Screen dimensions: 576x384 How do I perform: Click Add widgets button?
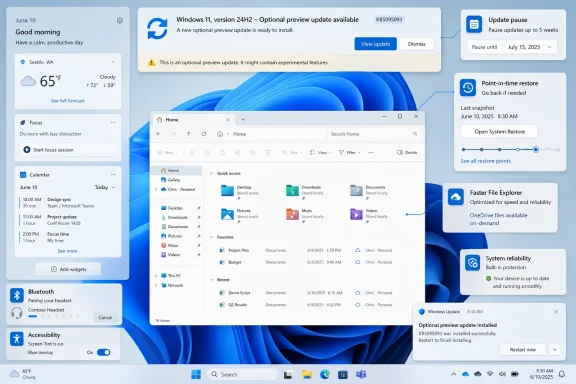click(68, 269)
